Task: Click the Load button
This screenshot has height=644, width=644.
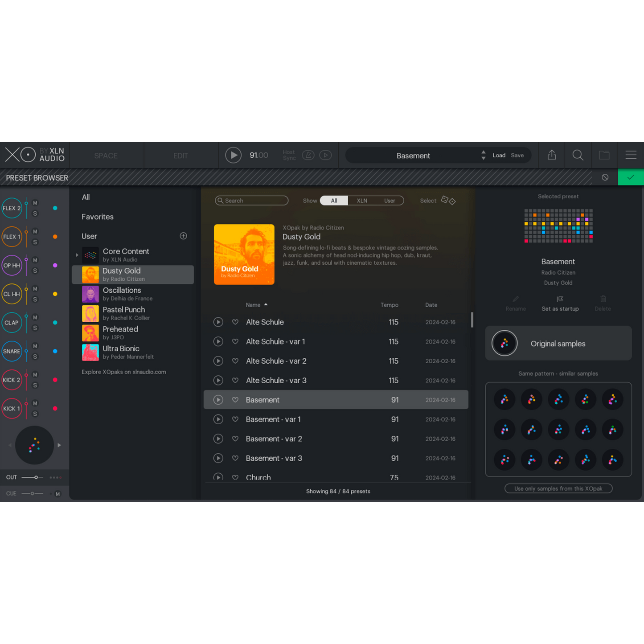Action: pyautogui.click(x=499, y=155)
